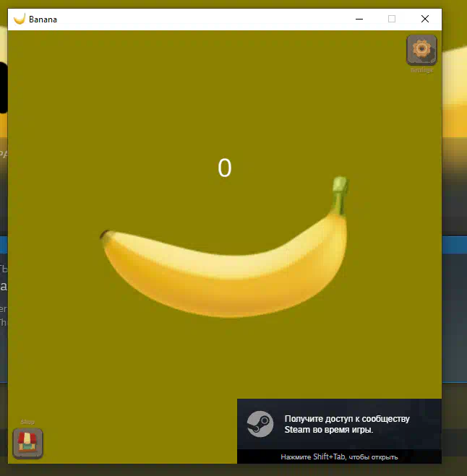
Task: Minimize the Banana window
Action: [359, 19]
